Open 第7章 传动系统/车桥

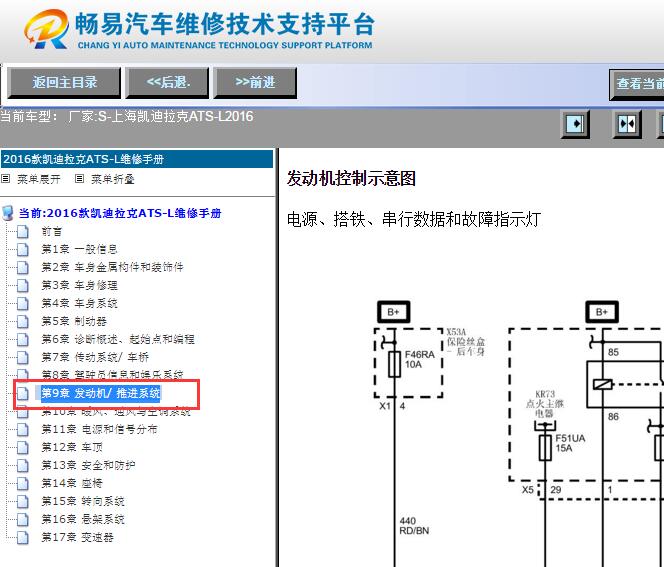(x=95, y=357)
